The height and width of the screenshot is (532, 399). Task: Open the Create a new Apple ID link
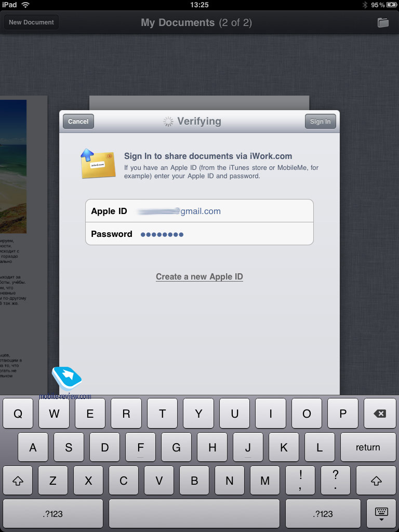tap(199, 276)
